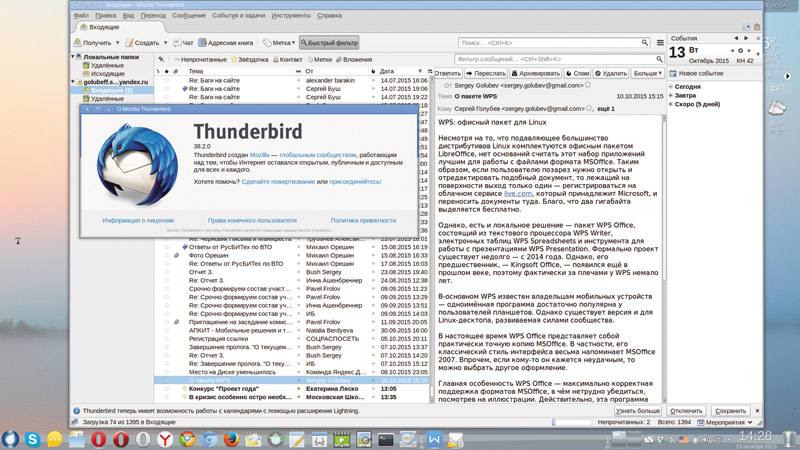The width and height of the screenshot is (800, 450).
Task: Mark message as spam with Спам
Action: [x=578, y=73]
